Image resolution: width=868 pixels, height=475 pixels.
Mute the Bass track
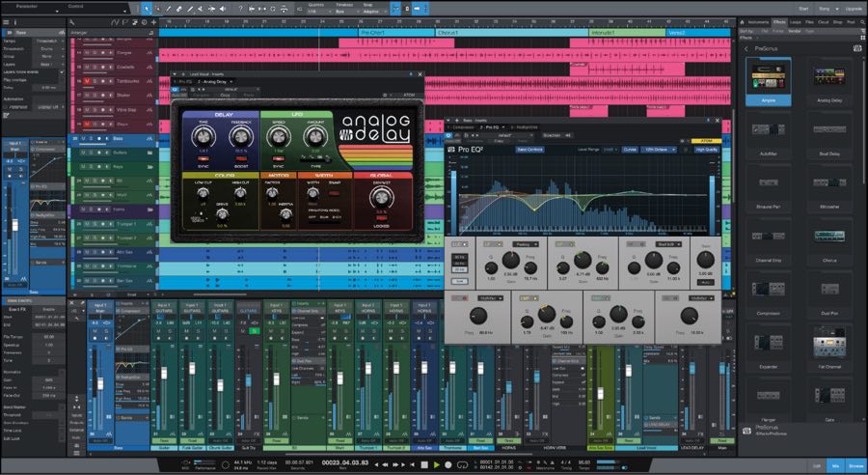coord(83,138)
